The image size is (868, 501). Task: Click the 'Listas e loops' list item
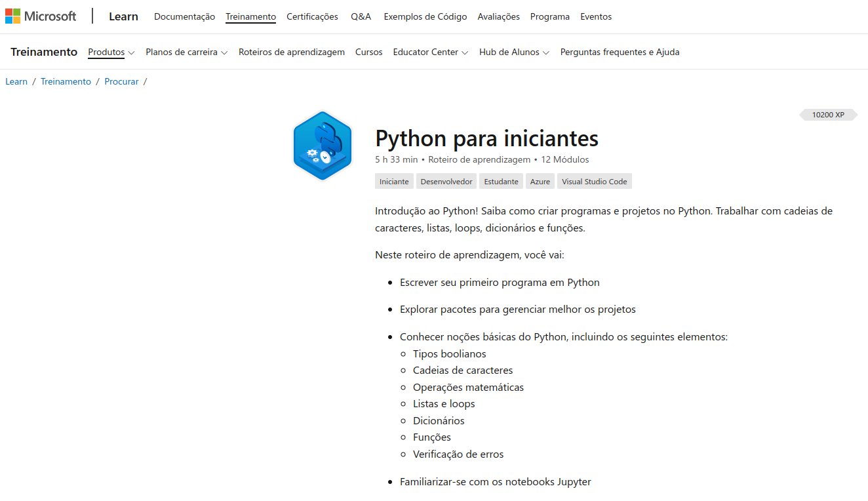click(444, 404)
